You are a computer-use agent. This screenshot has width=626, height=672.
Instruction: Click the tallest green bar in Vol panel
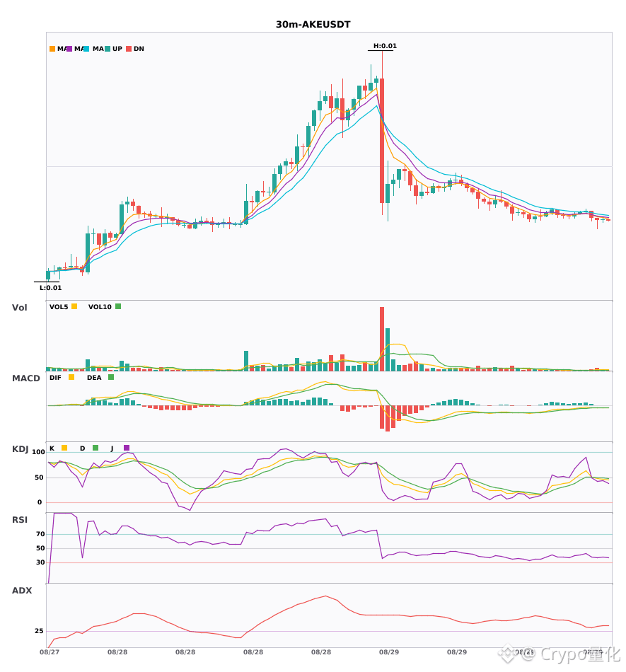pos(388,349)
